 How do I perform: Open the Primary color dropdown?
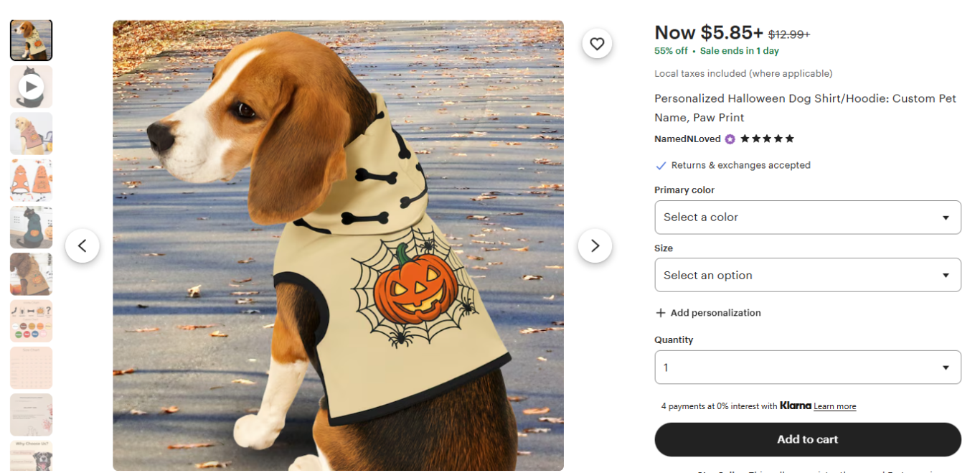[807, 217]
